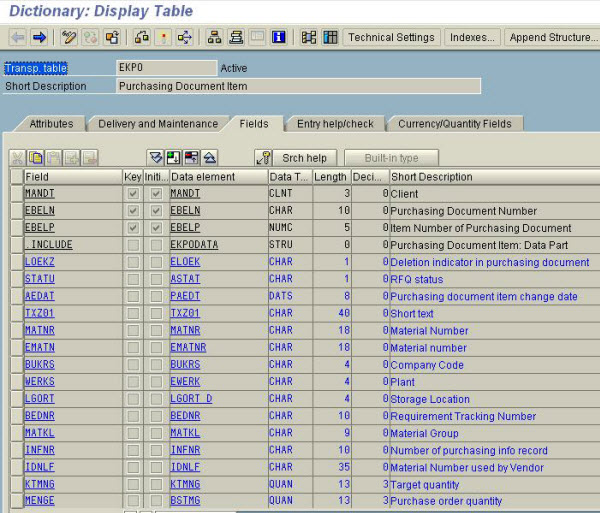Toggle the Key checkbox for EBELP row

133,228
